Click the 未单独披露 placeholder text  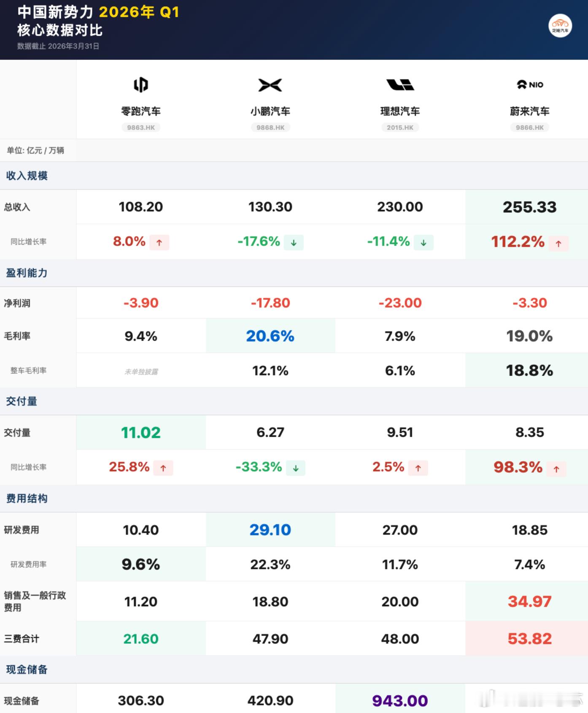[141, 372]
